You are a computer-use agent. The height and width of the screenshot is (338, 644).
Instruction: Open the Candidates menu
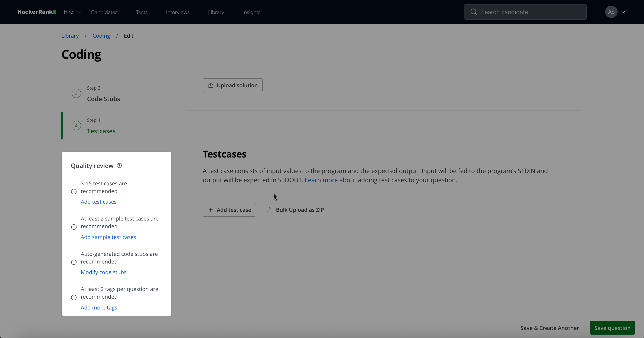point(104,12)
